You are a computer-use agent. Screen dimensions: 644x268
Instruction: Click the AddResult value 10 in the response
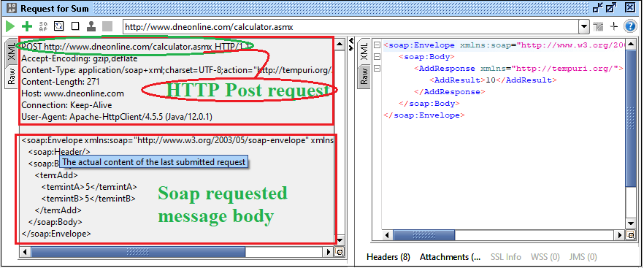click(x=491, y=80)
